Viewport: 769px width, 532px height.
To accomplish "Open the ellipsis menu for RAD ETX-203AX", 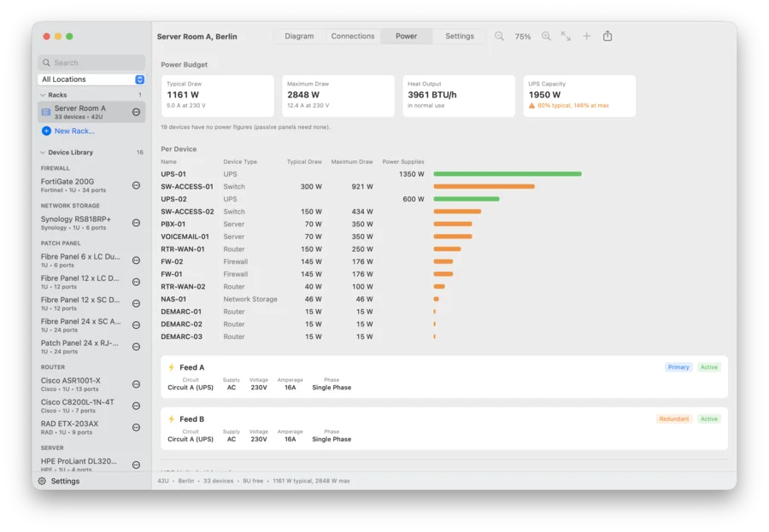I will (x=137, y=428).
